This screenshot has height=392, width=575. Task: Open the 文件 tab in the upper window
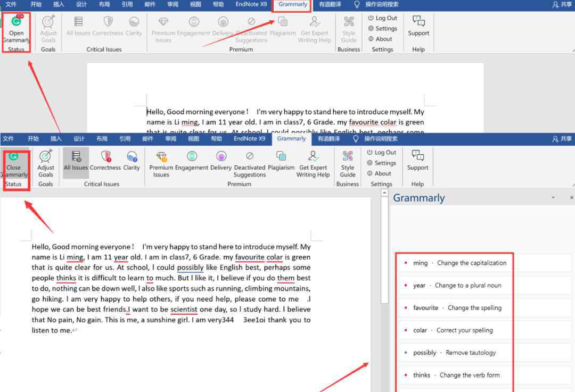point(11,4)
